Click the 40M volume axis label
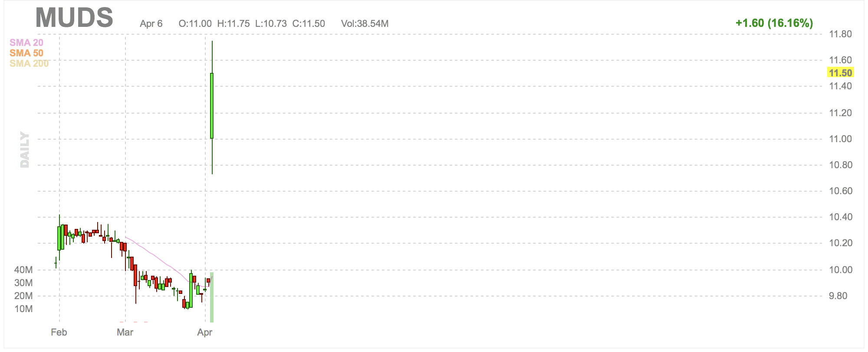Viewport: 868px width, 352px height. point(23,270)
